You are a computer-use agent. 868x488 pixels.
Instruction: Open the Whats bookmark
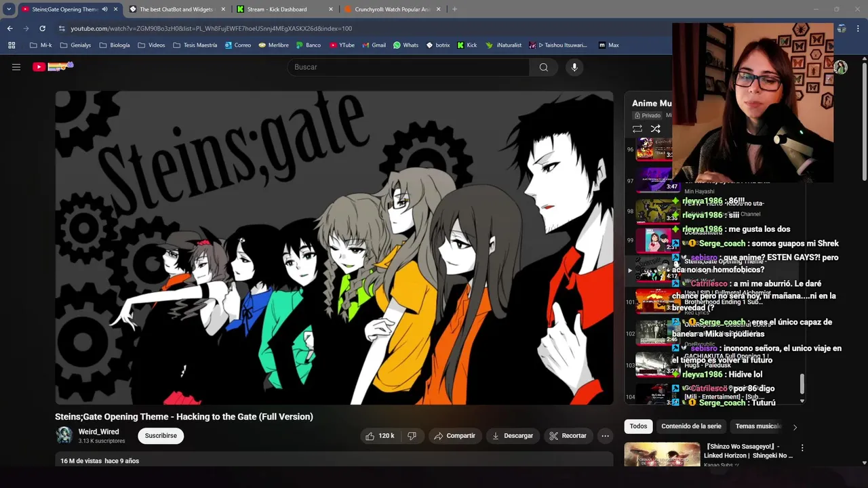click(406, 45)
